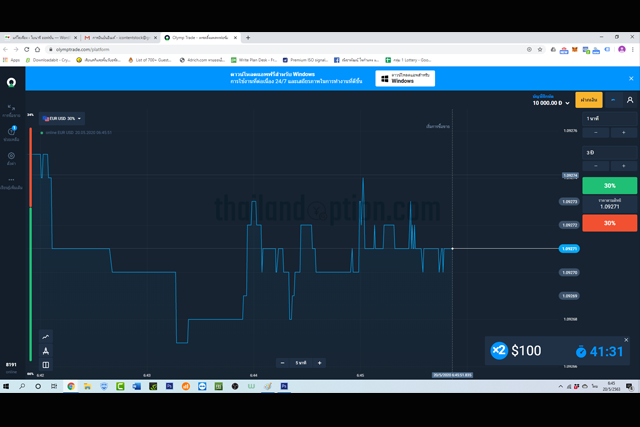Open the chart layout split icon
The height and width of the screenshot is (427, 640).
pyautogui.click(x=46, y=365)
